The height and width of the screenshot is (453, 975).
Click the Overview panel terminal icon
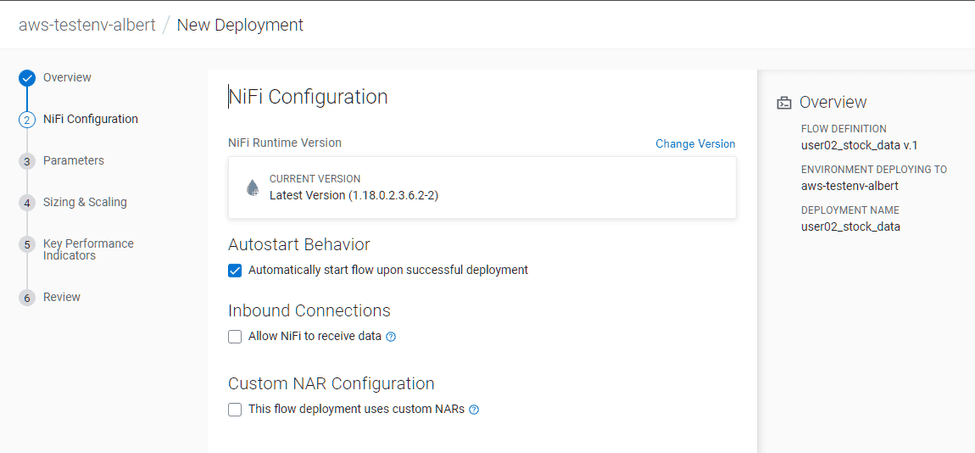click(784, 103)
